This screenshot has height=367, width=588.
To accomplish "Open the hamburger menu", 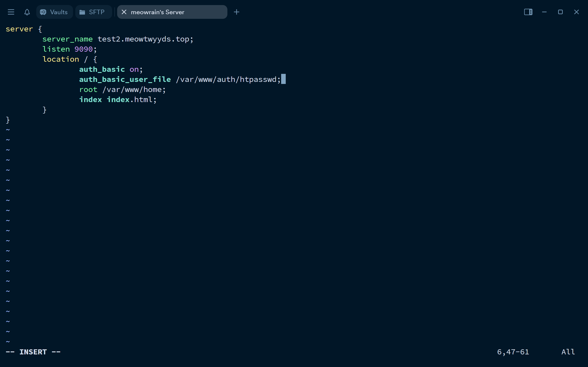I will (11, 12).
